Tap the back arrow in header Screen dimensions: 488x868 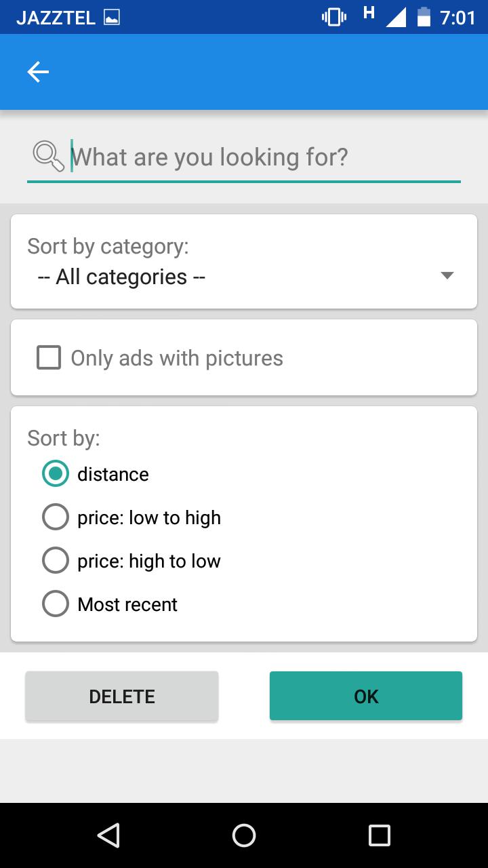tap(38, 72)
